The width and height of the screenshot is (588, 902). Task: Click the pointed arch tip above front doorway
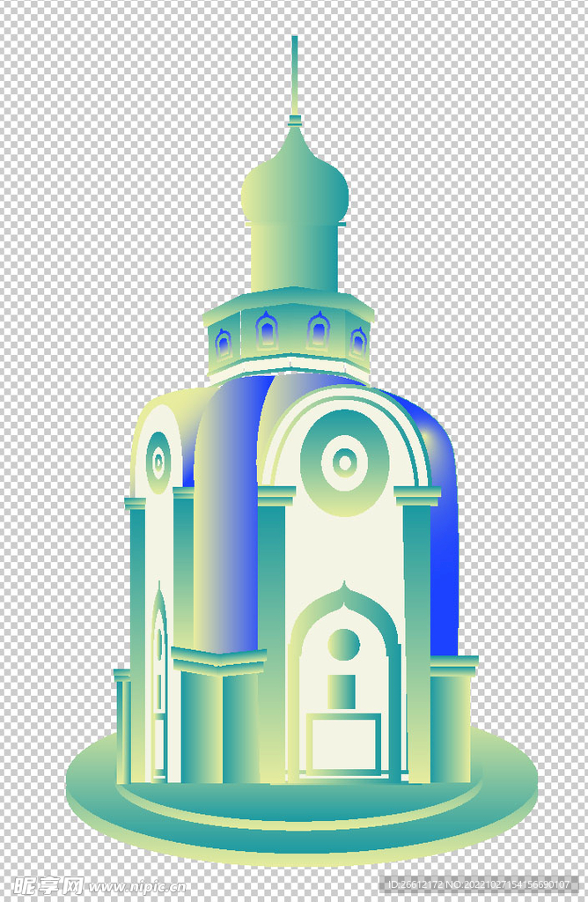click(343, 588)
